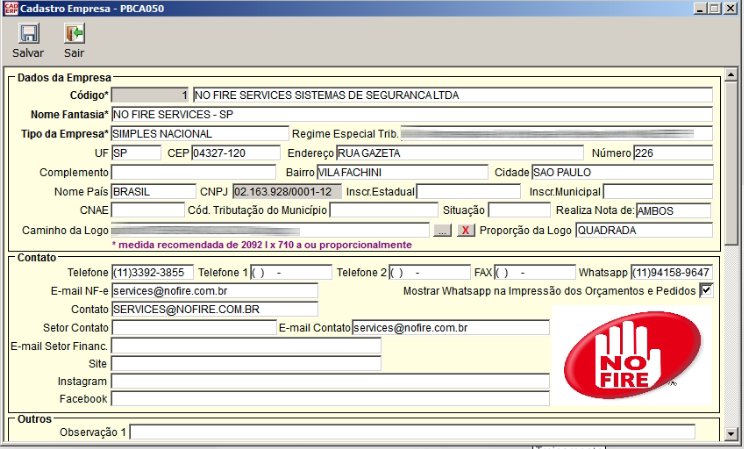
Task: Click the NO FIRE logo image
Action: (x=632, y=355)
